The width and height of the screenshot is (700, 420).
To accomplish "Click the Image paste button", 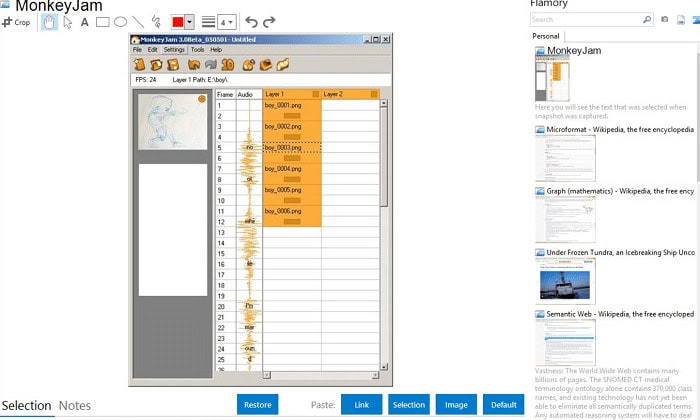I will (456, 404).
